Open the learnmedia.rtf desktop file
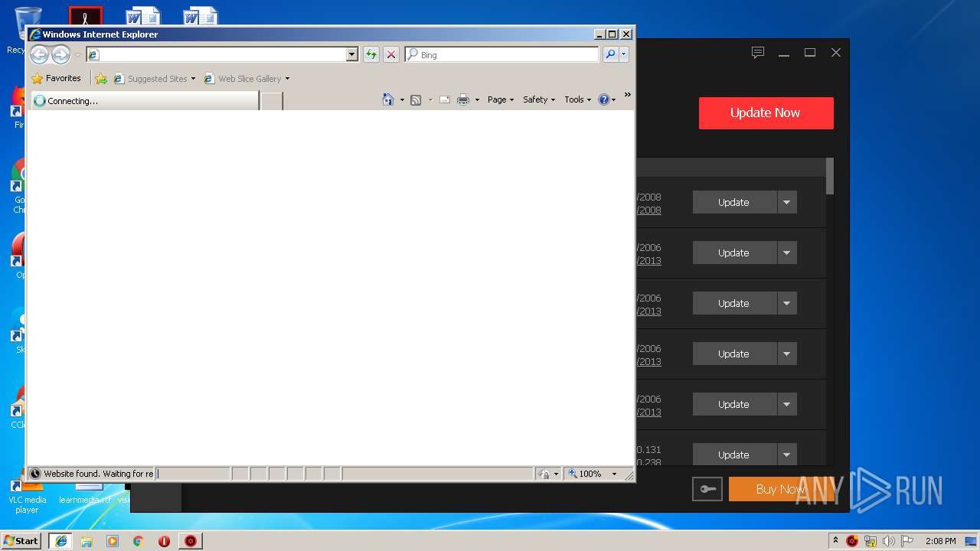The image size is (980, 551). pyautogui.click(x=85, y=494)
